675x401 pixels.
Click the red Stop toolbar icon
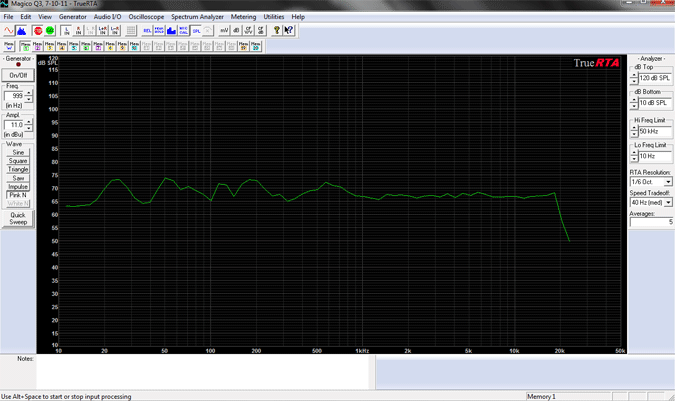click(x=38, y=31)
